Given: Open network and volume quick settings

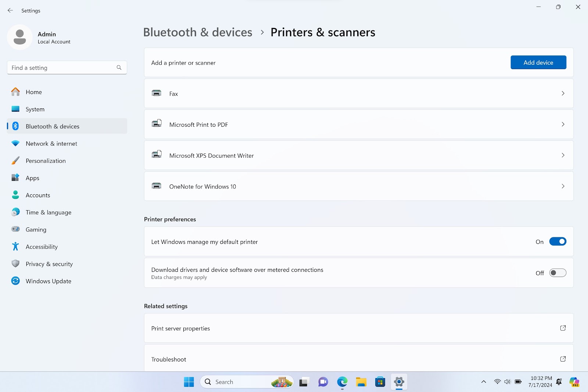Looking at the screenshot, I should [x=508, y=382].
